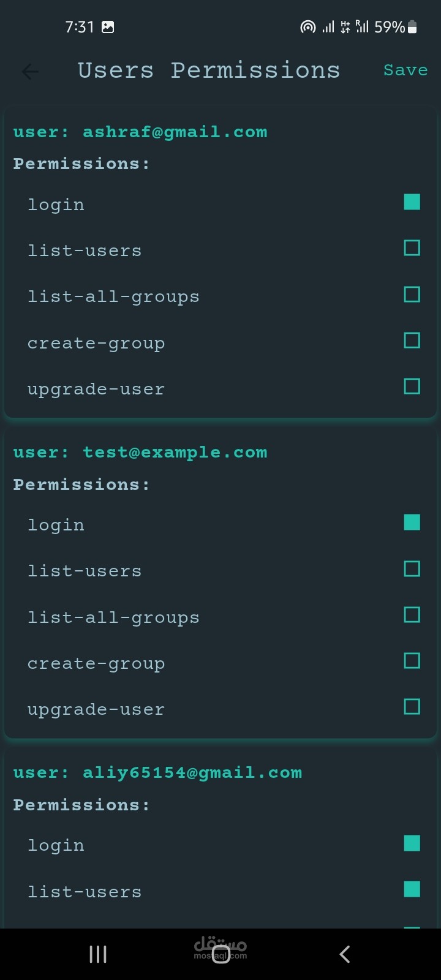Uncheck list-users for aliy65154@gmail.com

pyautogui.click(x=412, y=889)
